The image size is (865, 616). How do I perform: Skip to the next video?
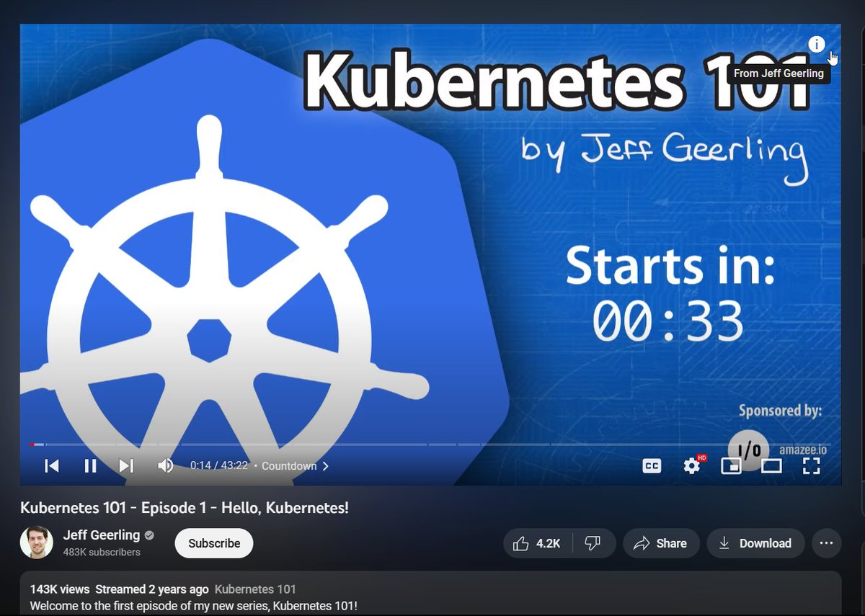pyautogui.click(x=126, y=466)
